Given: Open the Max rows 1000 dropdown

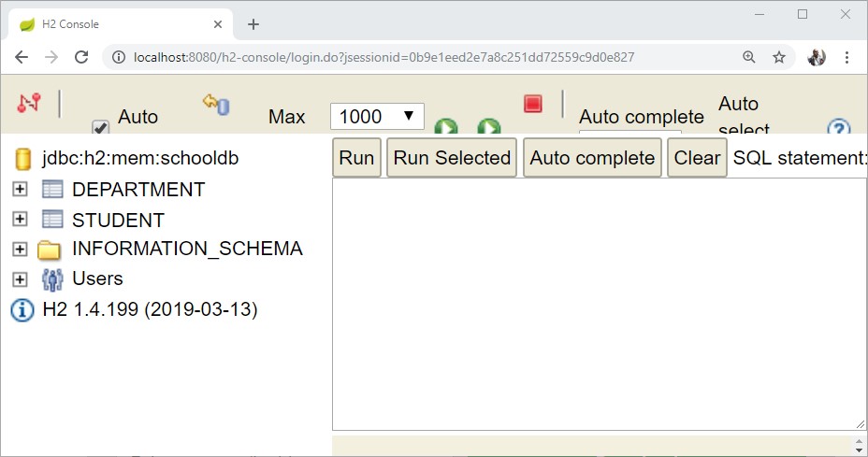Looking at the screenshot, I should point(377,117).
